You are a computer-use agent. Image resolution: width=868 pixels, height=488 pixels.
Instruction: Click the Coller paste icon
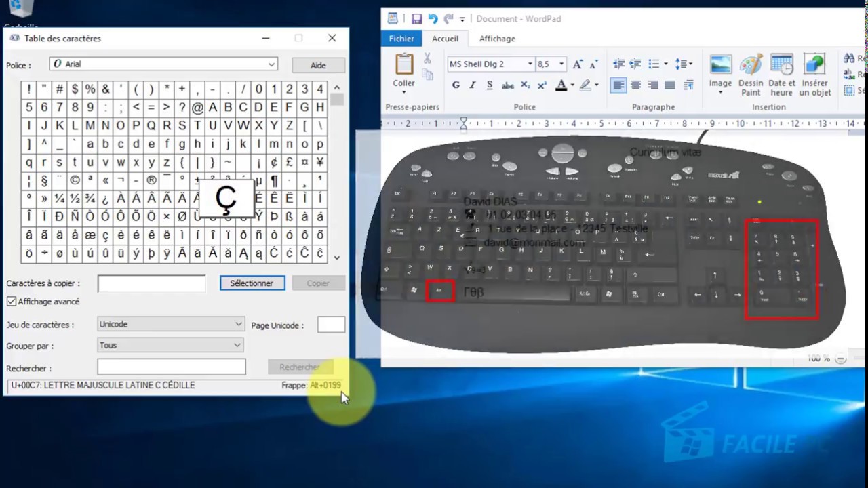(x=404, y=64)
